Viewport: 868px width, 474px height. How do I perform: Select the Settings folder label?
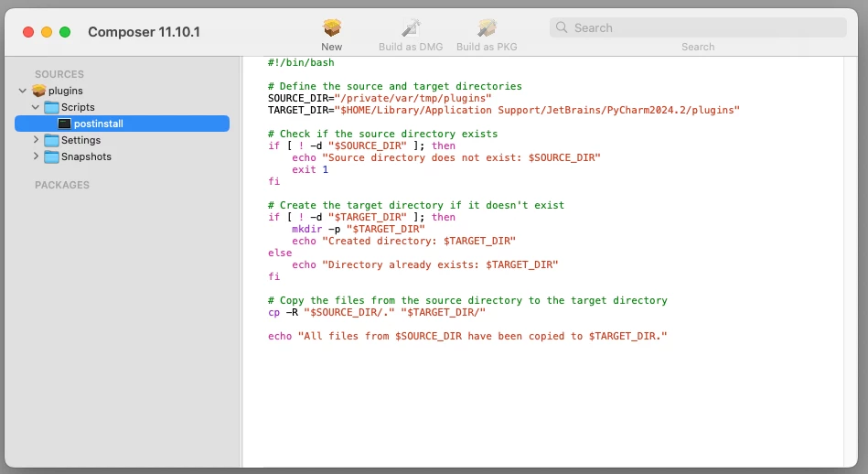coord(80,140)
